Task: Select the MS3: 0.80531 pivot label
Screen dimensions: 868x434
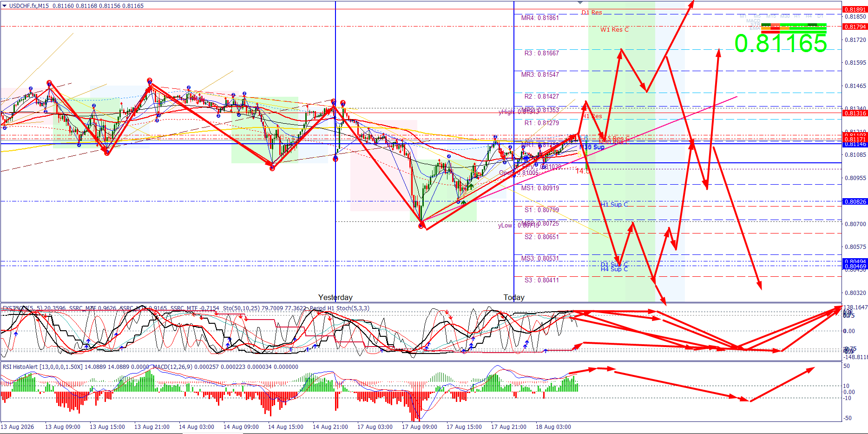Action: [540, 258]
